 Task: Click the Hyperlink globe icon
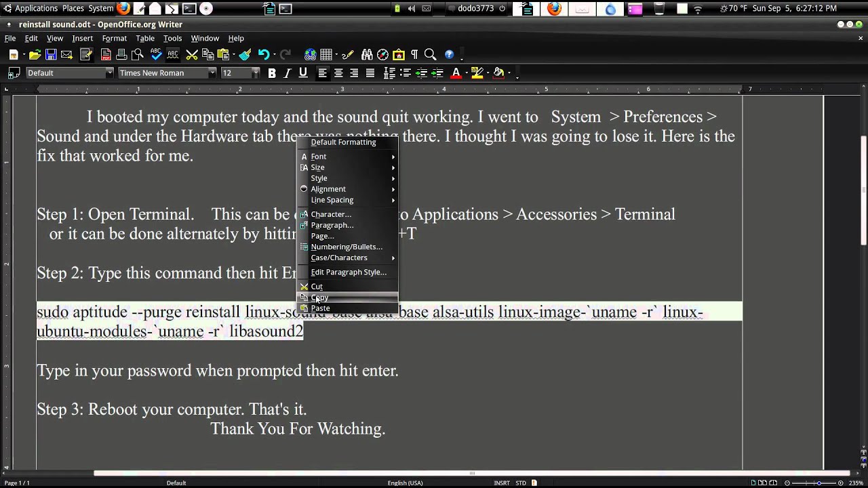pyautogui.click(x=311, y=55)
